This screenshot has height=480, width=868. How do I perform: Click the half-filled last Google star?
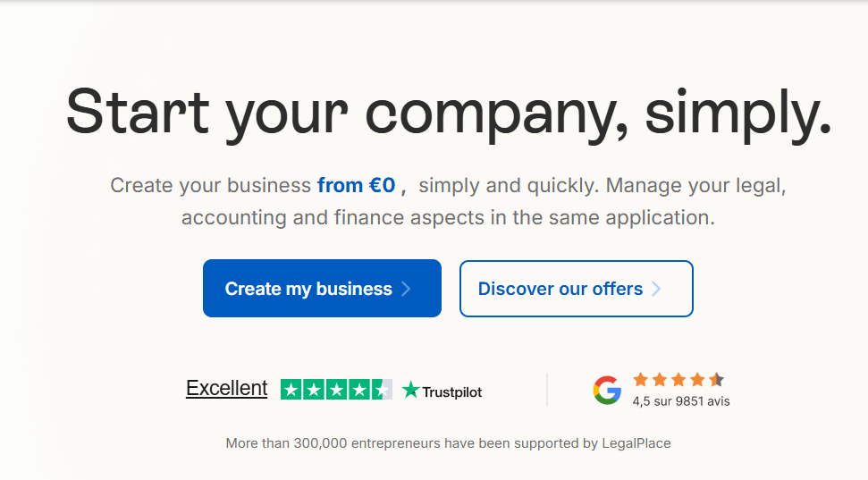pos(716,379)
